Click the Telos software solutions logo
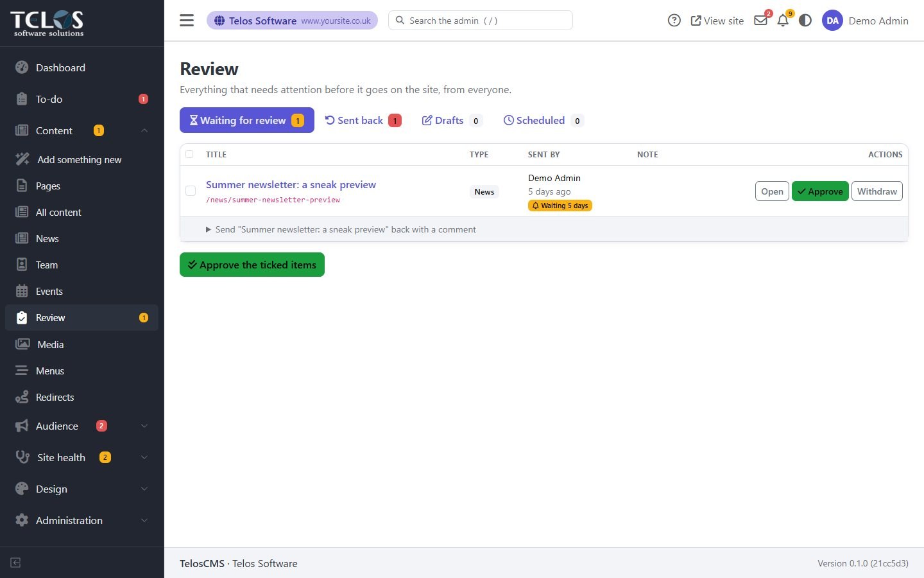Screen dimensions: 924x578 (47, 23)
